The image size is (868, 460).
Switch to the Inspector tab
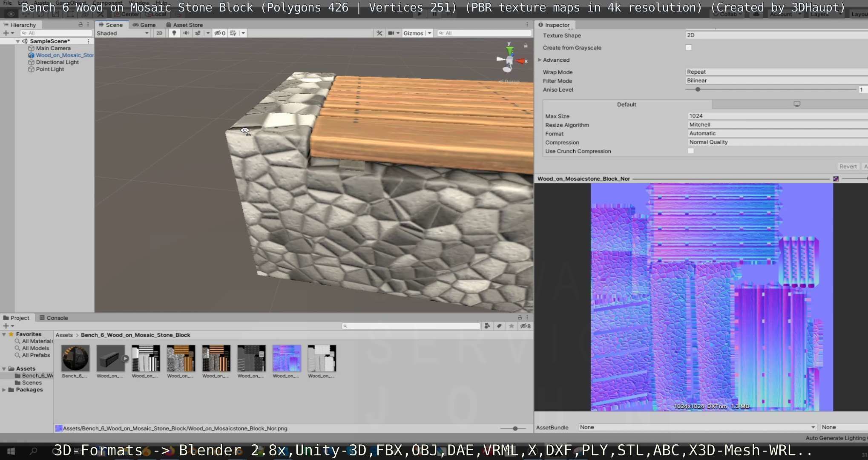point(554,25)
